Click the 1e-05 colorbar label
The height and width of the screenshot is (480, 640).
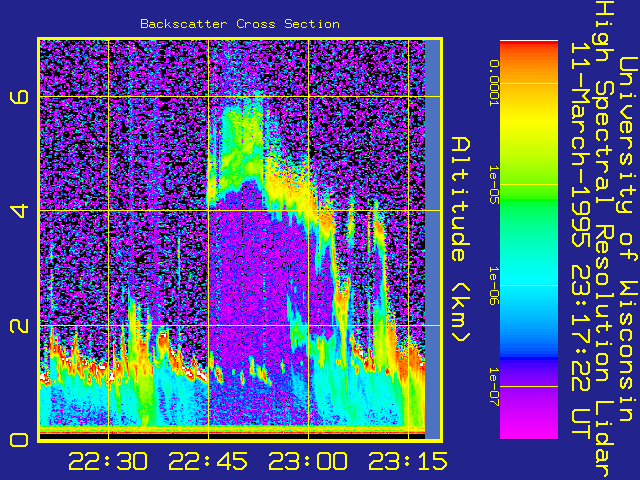pyautogui.click(x=494, y=184)
